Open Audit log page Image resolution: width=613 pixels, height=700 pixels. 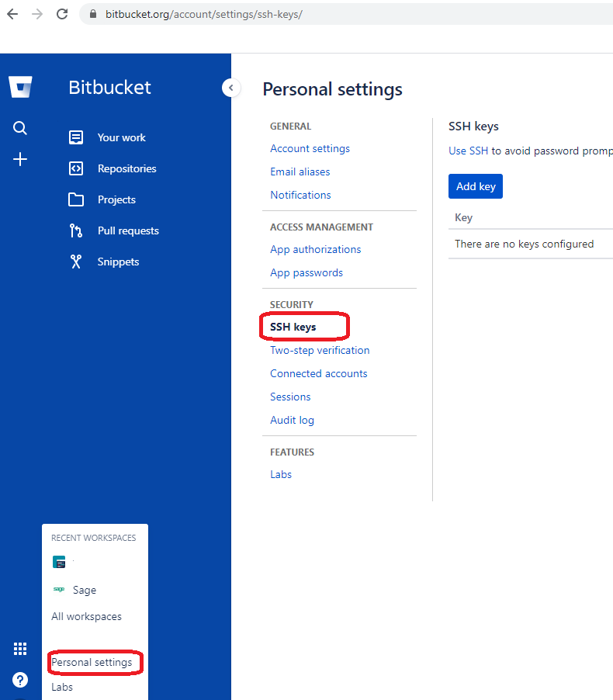point(292,420)
